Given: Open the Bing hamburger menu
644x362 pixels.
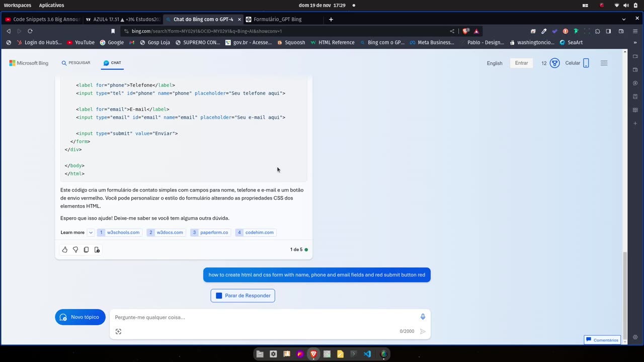Looking at the screenshot, I should [x=604, y=63].
